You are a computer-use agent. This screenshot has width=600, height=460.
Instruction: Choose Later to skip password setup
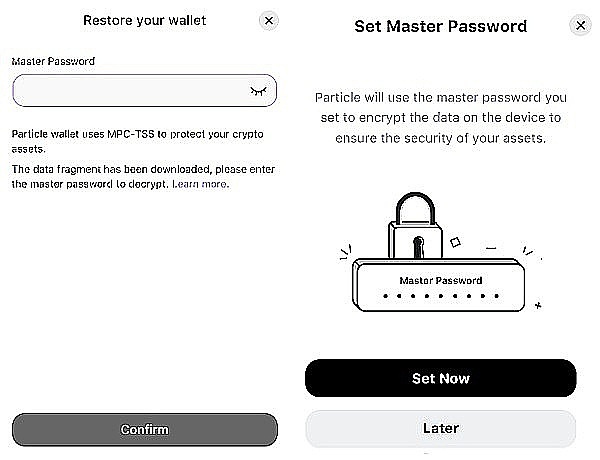point(440,428)
